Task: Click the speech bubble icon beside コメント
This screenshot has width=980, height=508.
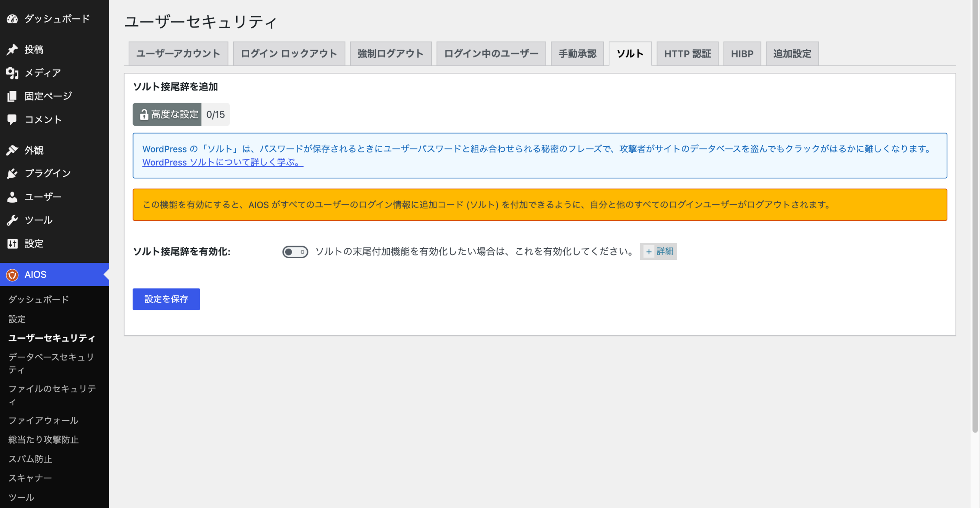Action: 12,120
